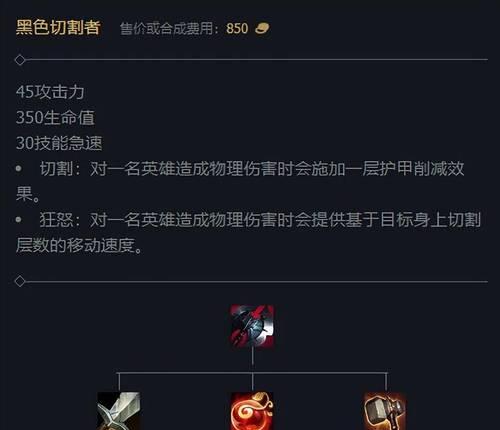
Task: Click the 狂怒 passive name
Action: coord(57,220)
